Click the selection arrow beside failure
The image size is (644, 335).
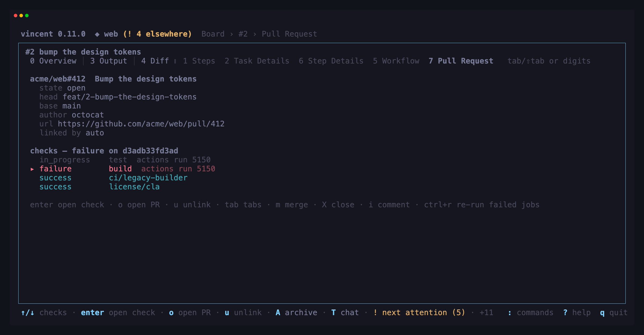(x=32, y=169)
